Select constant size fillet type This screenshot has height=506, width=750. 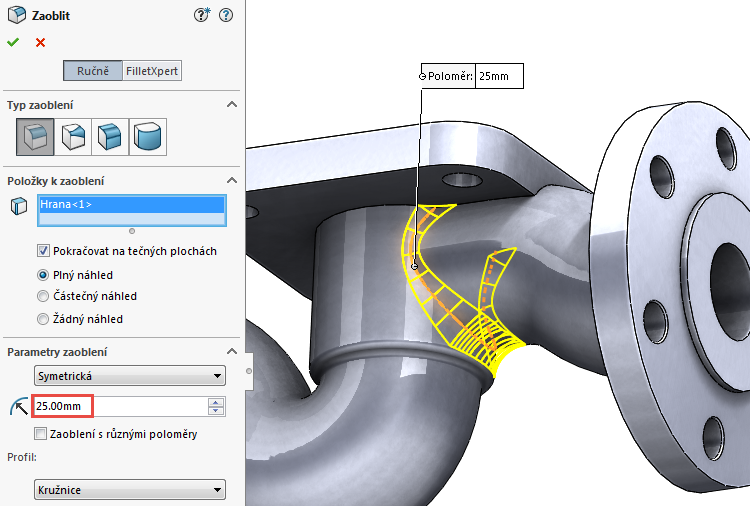pos(35,137)
